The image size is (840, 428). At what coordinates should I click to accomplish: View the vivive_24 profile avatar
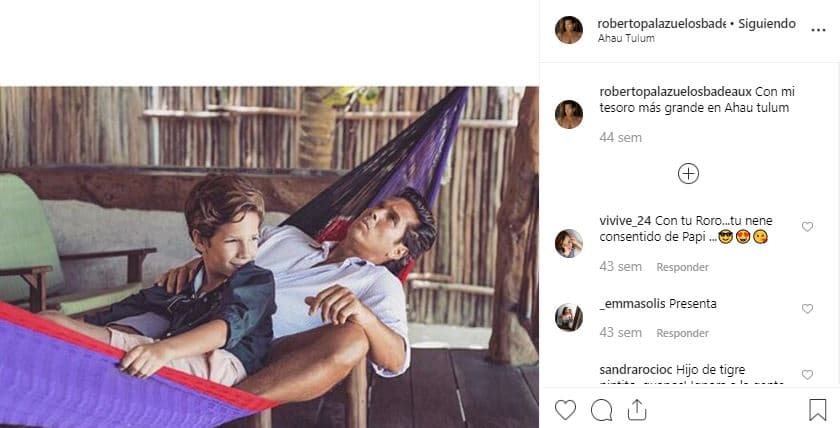tap(569, 243)
